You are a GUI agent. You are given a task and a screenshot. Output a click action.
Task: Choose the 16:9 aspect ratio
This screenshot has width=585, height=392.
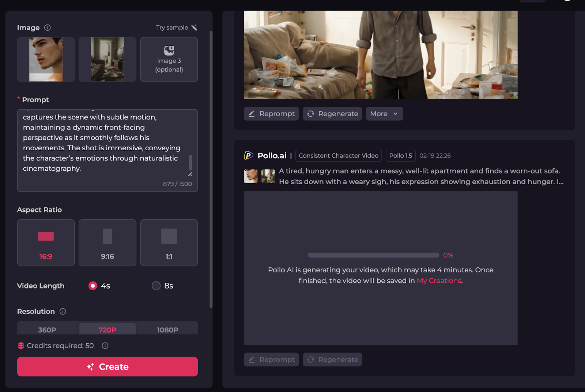tap(46, 243)
